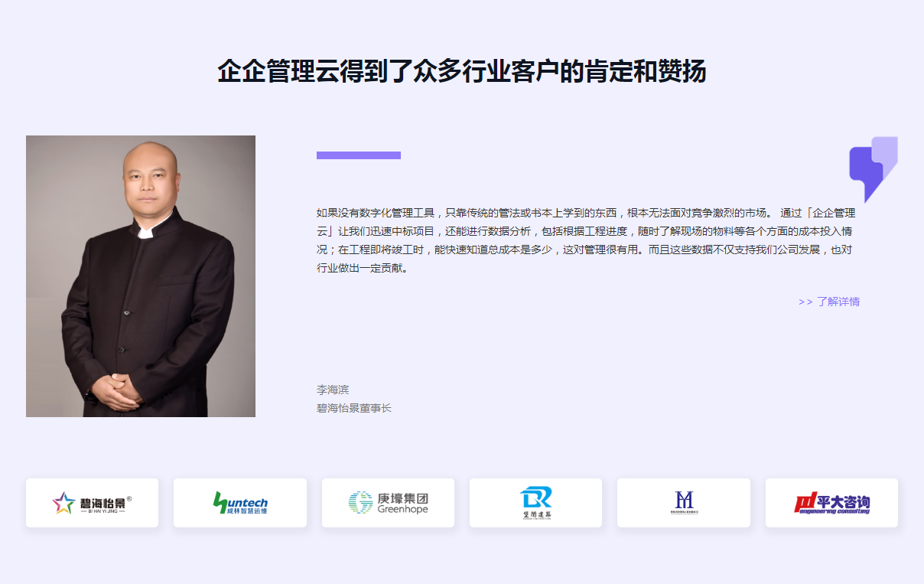Click the portrait photo of 李海滨
This screenshot has width=924, height=584.
pyautogui.click(x=141, y=276)
